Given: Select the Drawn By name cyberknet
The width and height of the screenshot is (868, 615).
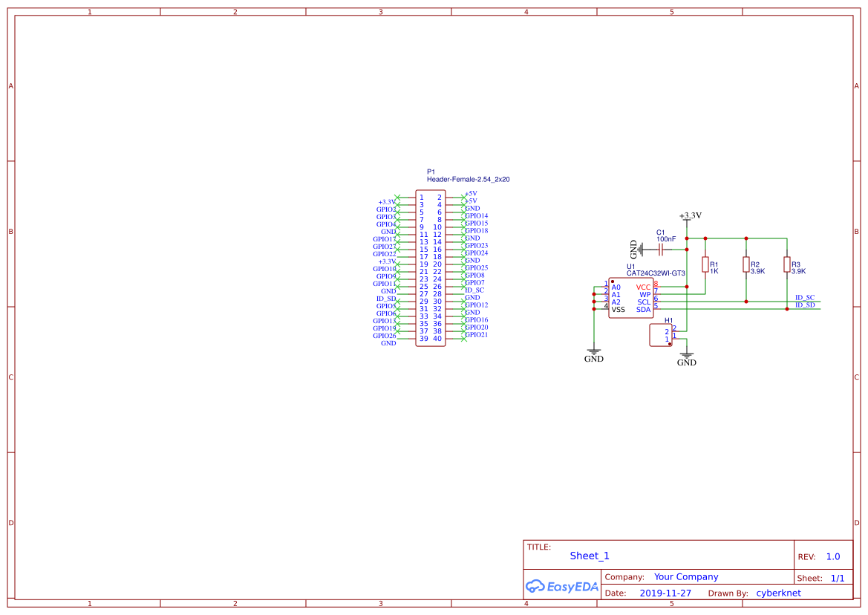Looking at the screenshot, I should point(778,593).
